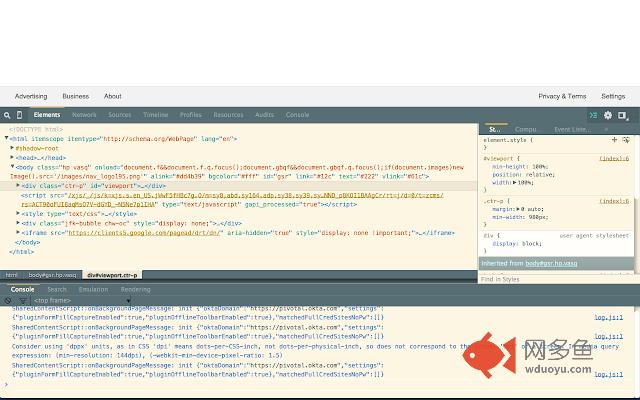The height and width of the screenshot is (400, 640).
Task: Open the Settings footer link
Action: tap(613, 96)
